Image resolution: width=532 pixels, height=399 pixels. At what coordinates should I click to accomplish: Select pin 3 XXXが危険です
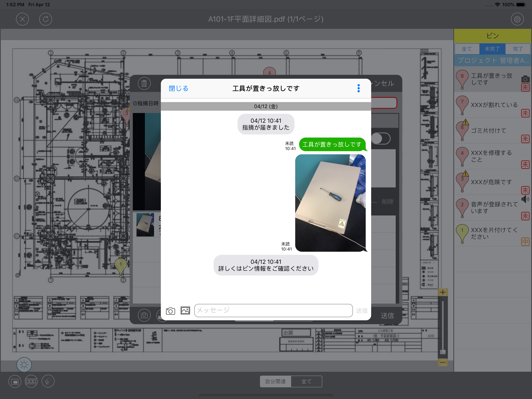pos(492,182)
